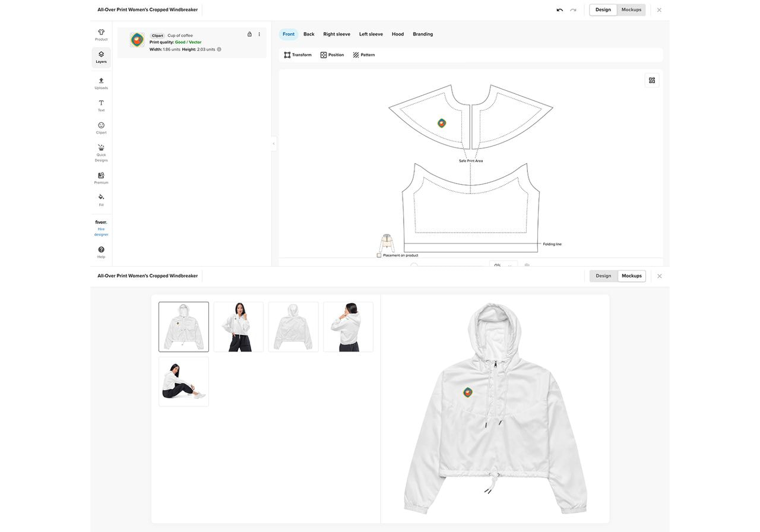
Task: Select the Text tool icon
Action: point(101,105)
